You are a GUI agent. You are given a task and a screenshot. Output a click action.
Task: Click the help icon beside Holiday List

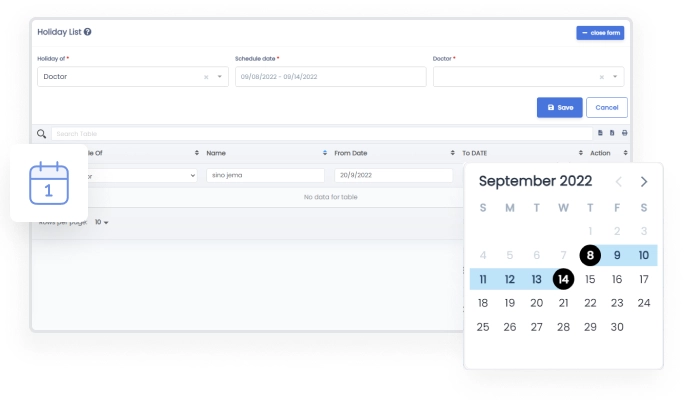pyautogui.click(x=88, y=32)
